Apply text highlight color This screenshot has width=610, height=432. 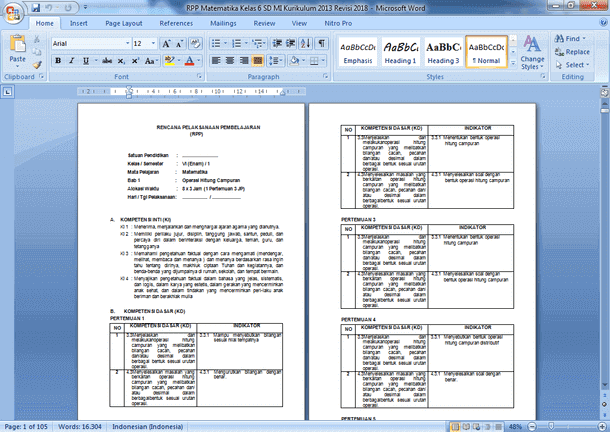[170, 61]
